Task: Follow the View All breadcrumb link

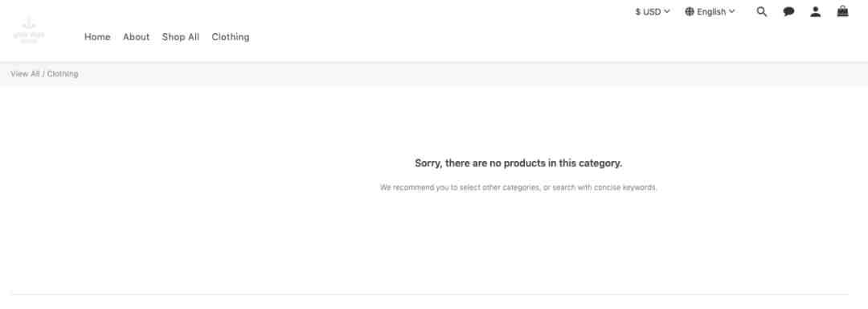Action: tap(25, 74)
